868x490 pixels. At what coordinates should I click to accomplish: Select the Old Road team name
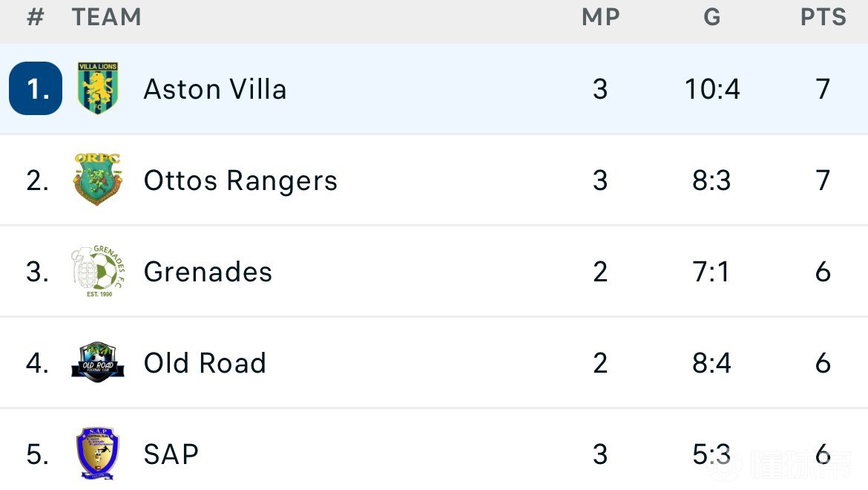click(x=205, y=363)
